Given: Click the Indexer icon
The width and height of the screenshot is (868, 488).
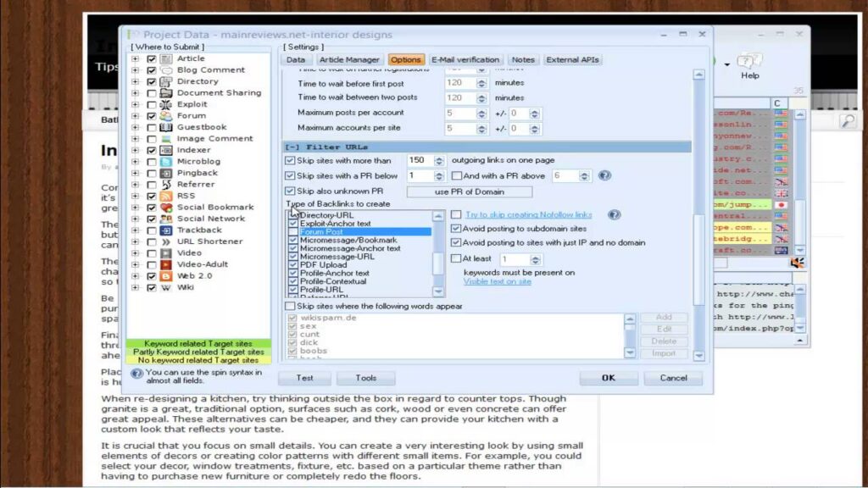Looking at the screenshot, I should (165, 150).
